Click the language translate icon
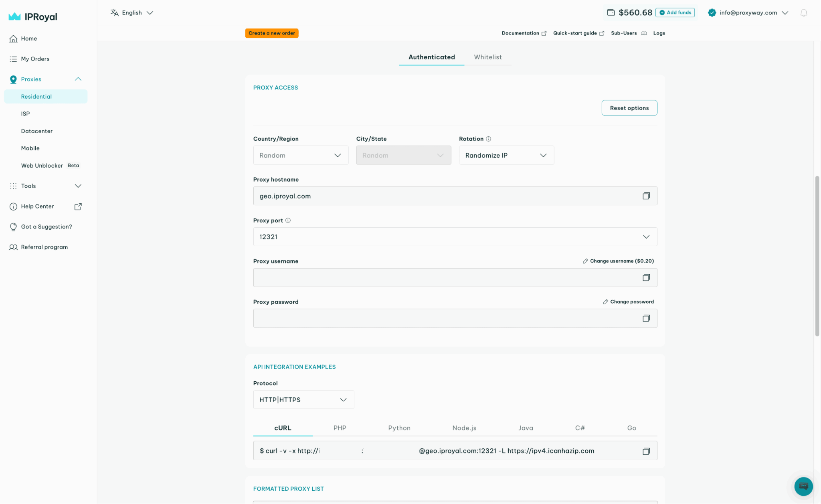Screen dimensions: 821x504 (x=115, y=12)
